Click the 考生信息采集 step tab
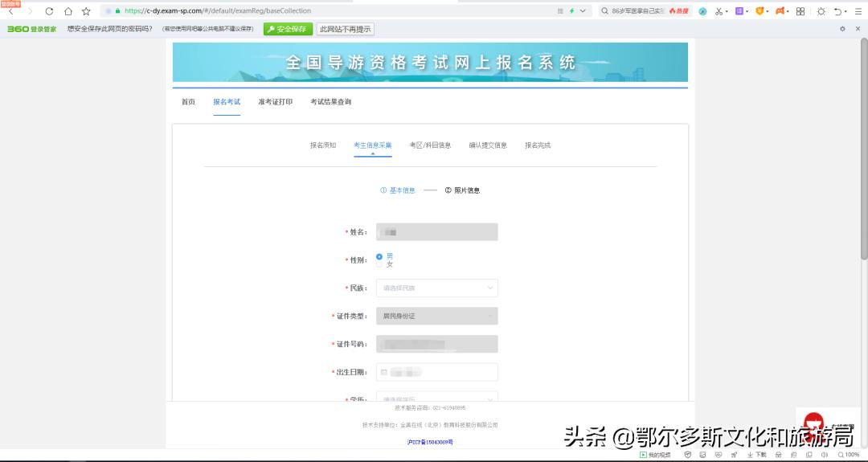The width and height of the screenshot is (868, 462). point(373,145)
